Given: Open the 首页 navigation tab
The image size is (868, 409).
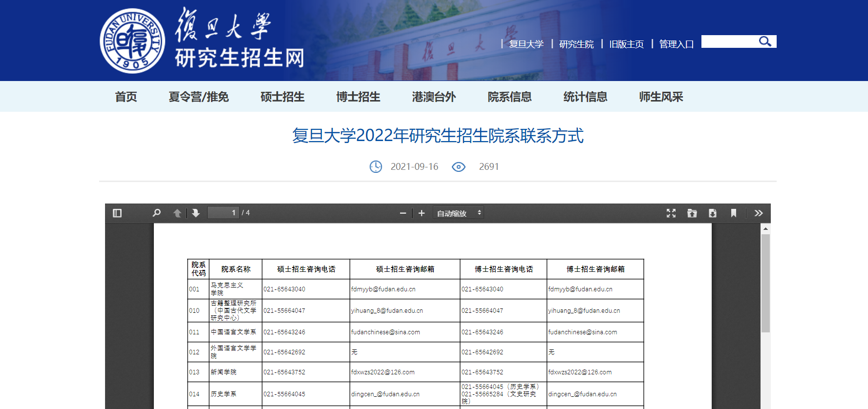Looking at the screenshot, I should click(126, 97).
